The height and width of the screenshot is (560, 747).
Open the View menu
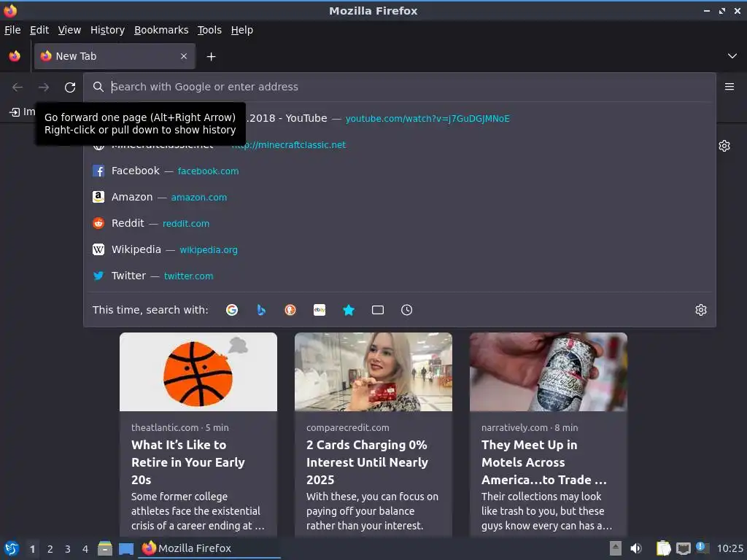click(x=69, y=30)
